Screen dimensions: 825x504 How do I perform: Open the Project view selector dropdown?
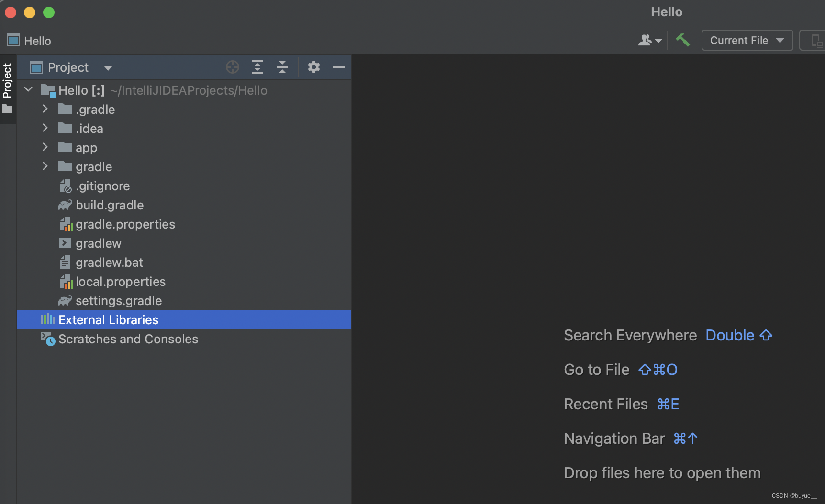click(71, 67)
